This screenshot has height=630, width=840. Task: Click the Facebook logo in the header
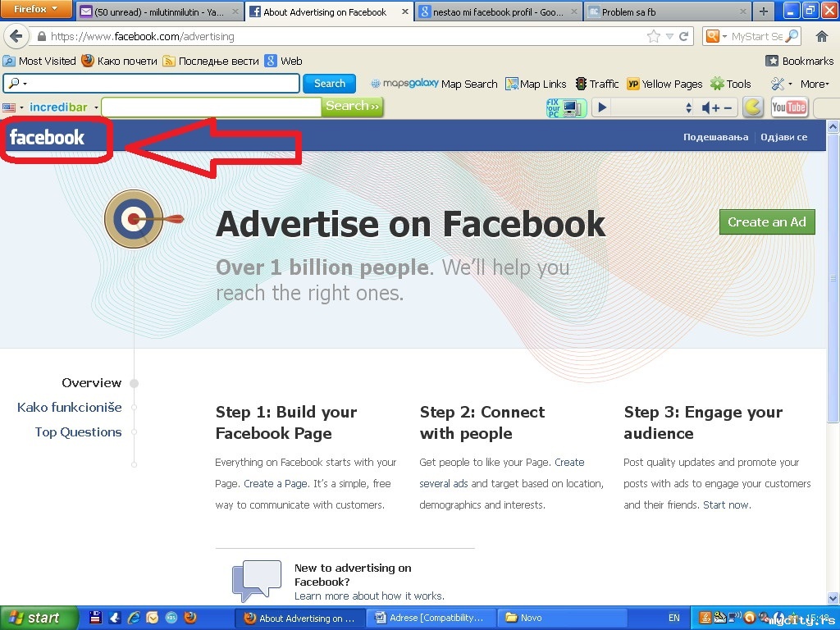point(47,138)
